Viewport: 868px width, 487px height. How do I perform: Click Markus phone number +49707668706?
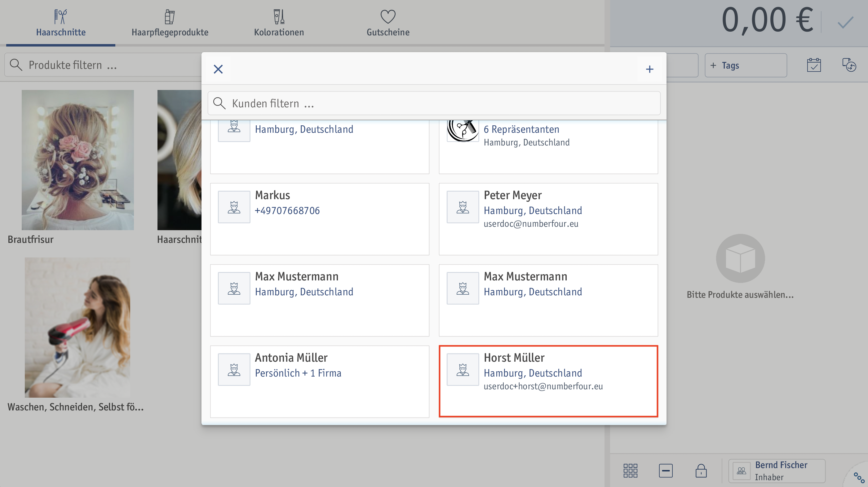pyautogui.click(x=287, y=211)
